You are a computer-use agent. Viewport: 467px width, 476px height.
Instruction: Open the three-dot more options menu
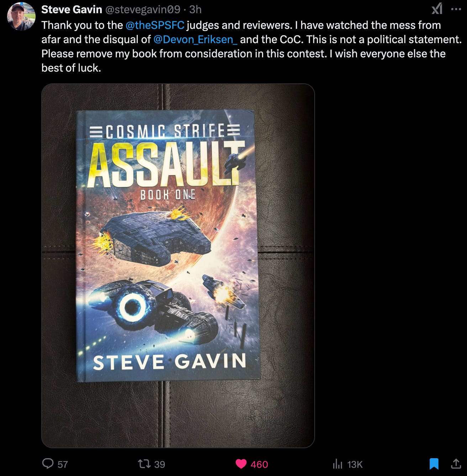coord(456,9)
